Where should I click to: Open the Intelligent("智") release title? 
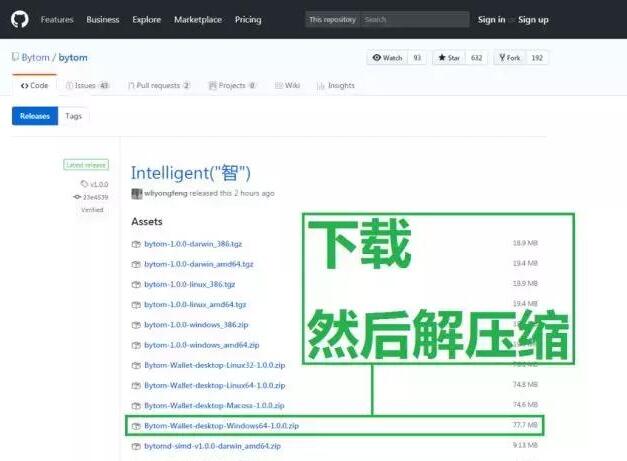tap(191, 173)
